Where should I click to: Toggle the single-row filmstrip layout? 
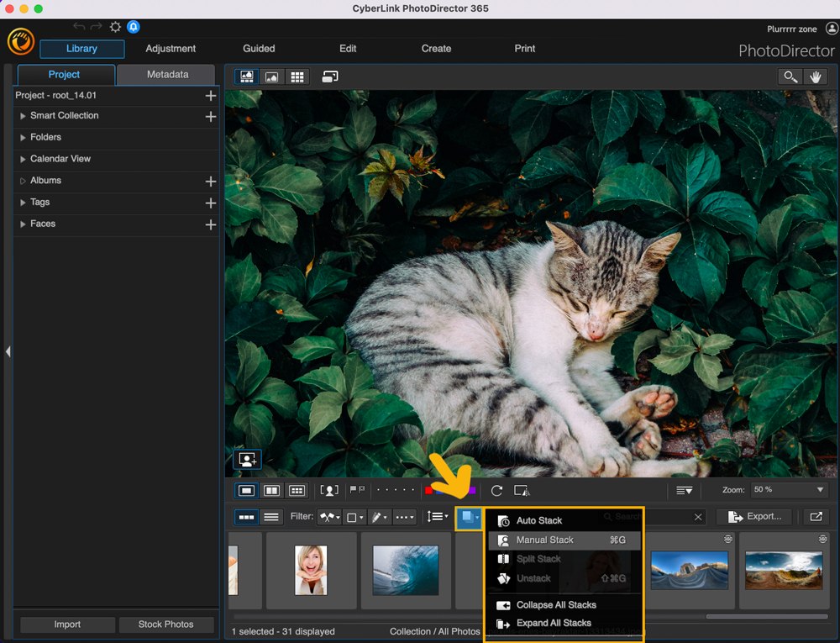[x=246, y=516]
